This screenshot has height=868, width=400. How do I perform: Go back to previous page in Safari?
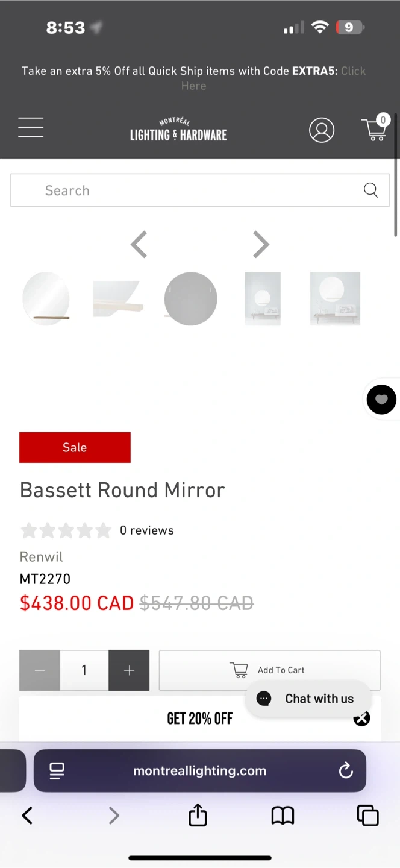(27, 816)
